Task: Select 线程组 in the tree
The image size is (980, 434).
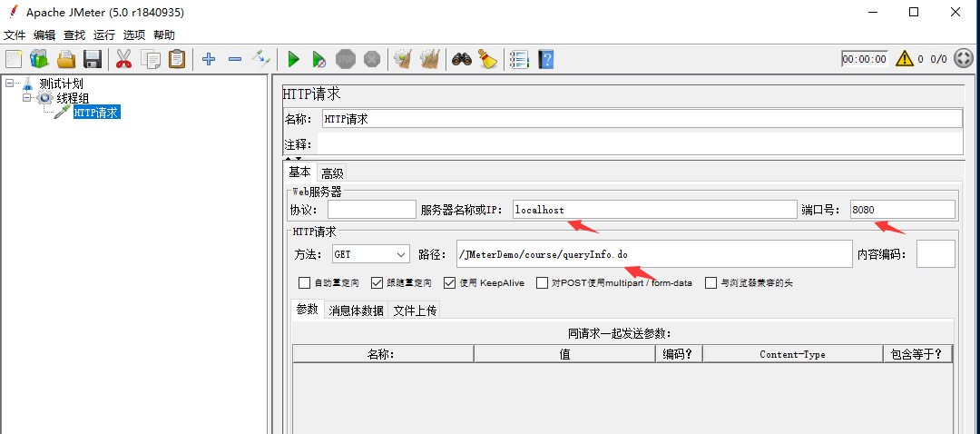Action: coord(73,97)
